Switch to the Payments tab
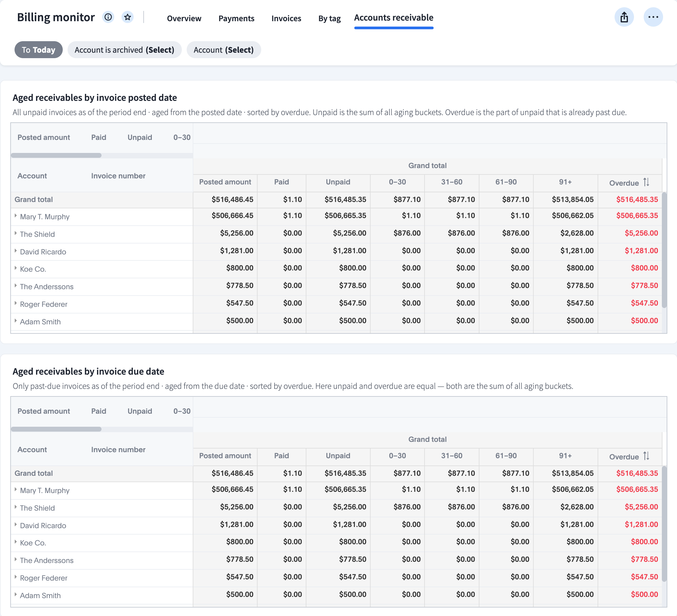This screenshot has height=616, width=677. [x=236, y=18]
